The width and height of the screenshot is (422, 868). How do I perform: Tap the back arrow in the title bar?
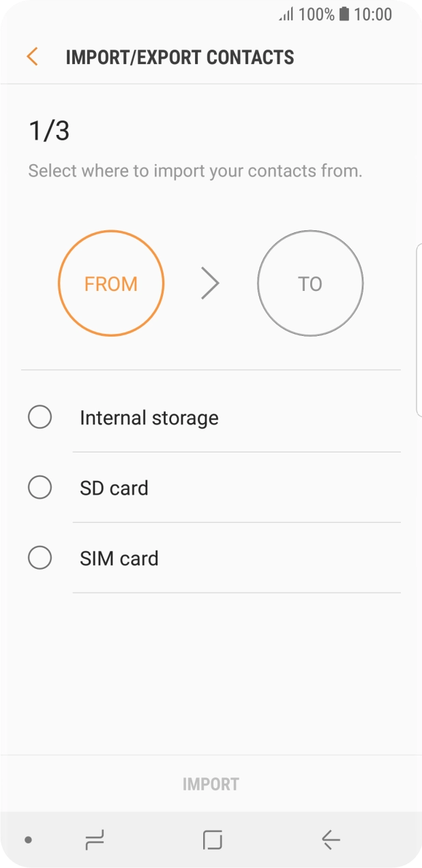(x=31, y=57)
